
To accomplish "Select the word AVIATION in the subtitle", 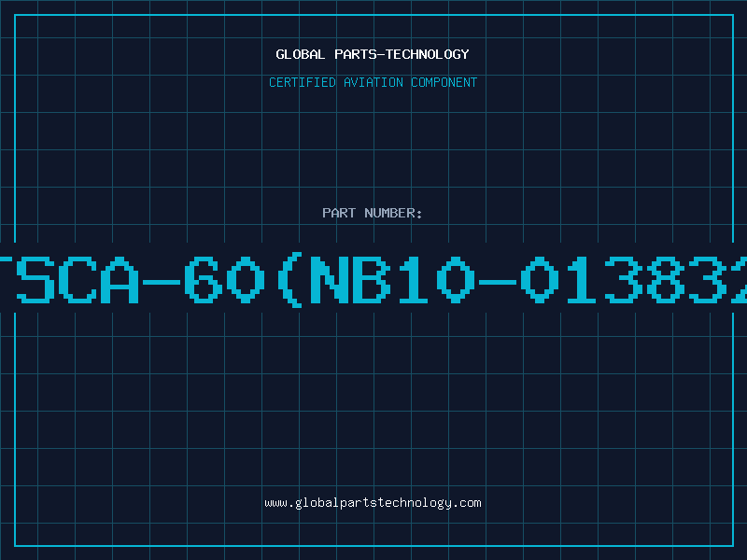I will pos(373,82).
